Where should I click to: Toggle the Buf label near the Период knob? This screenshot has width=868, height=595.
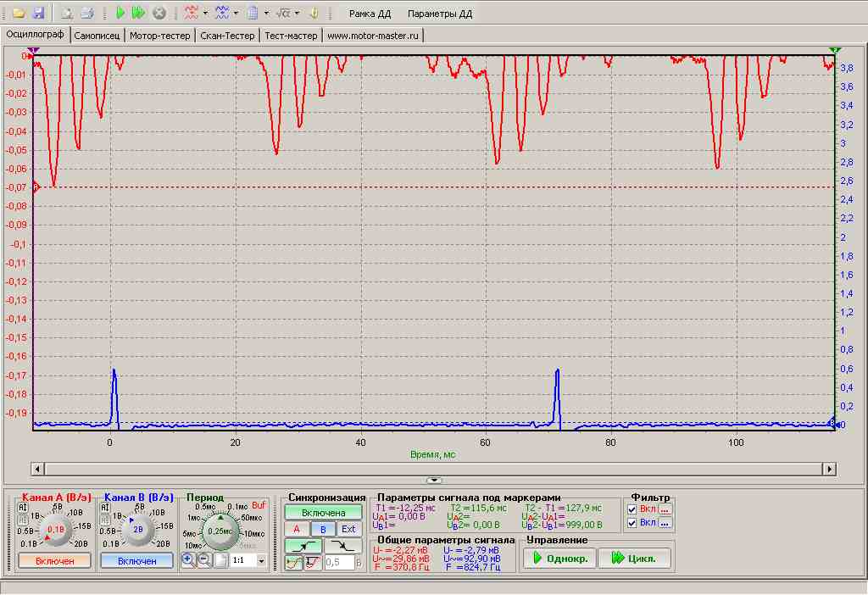259,505
